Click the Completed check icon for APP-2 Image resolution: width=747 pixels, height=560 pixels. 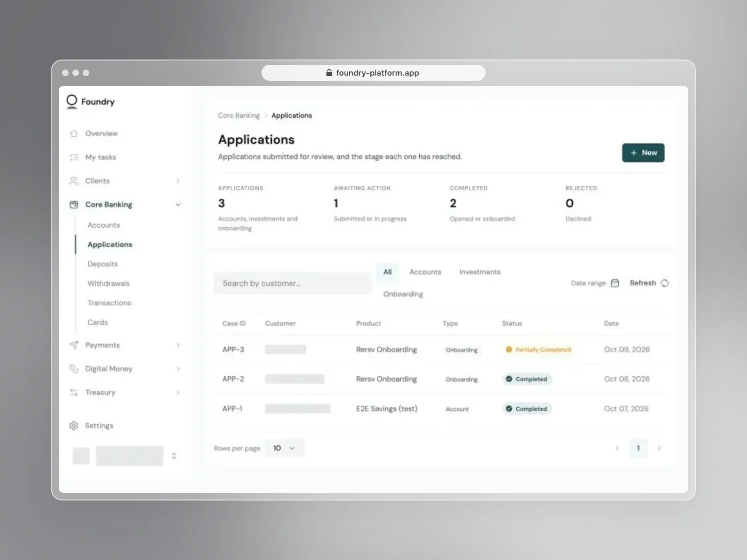(509, 379)
